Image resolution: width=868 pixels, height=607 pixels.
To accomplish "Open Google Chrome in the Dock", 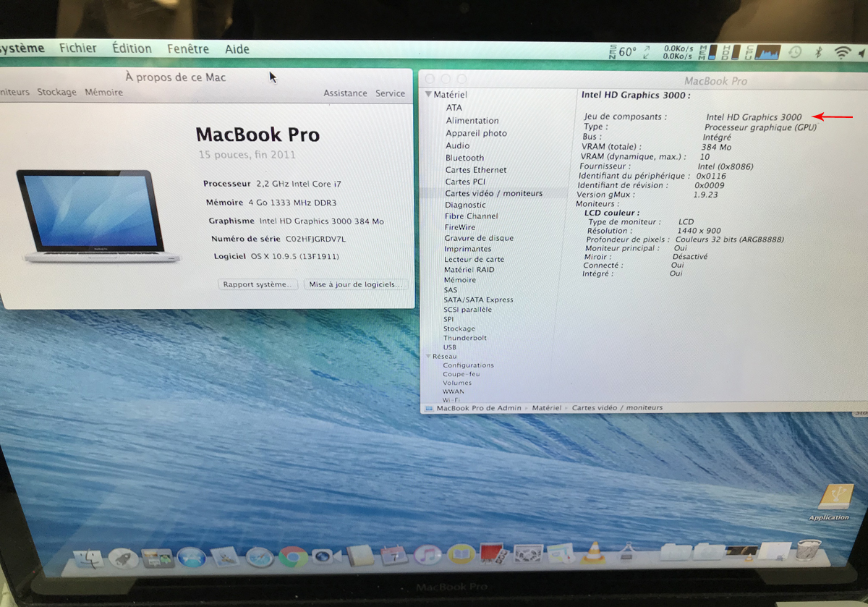I will [x=293, y=556].
